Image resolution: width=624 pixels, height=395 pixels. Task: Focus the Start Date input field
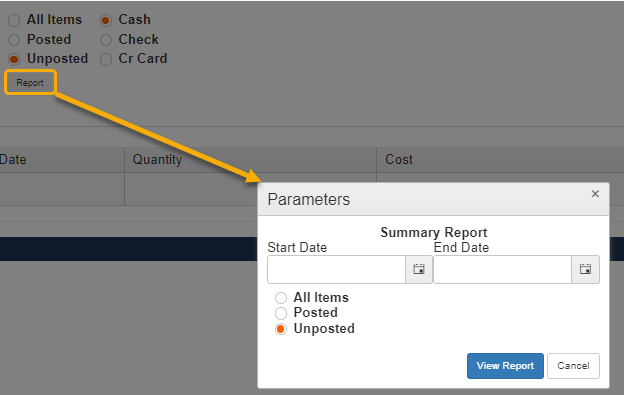[x=337, y=269]
